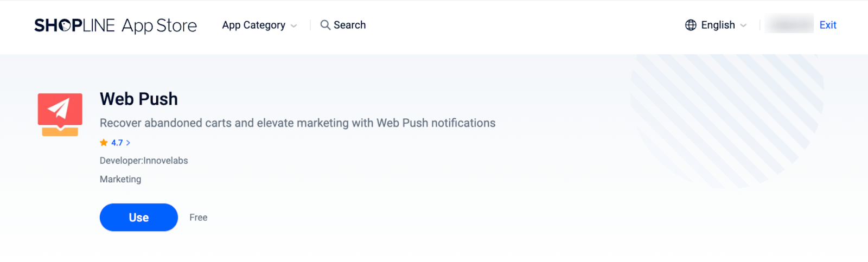Viewport: 868px width, 262px height.
Task: Click the Web Push description text
Action: pyautogui.click(x=297, y=123)
